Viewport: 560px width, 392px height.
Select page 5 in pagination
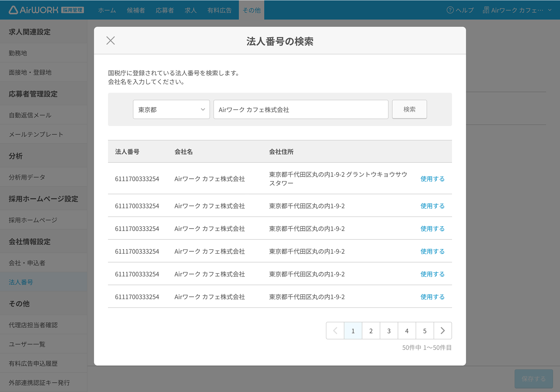tap(425, 330)
